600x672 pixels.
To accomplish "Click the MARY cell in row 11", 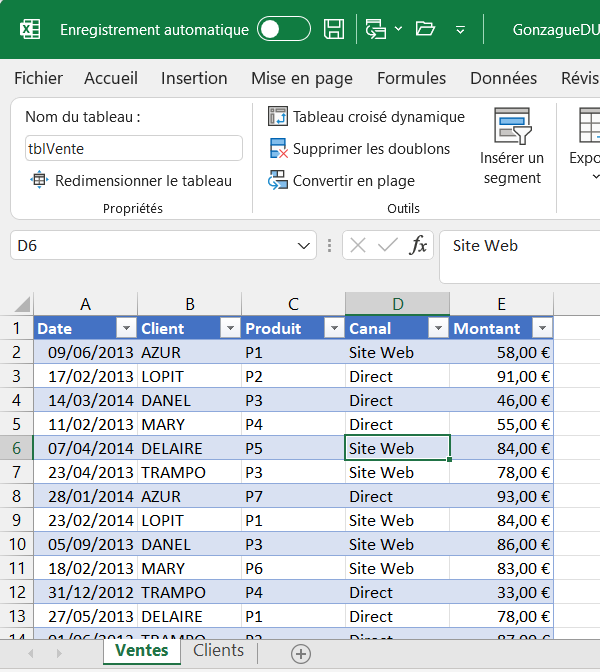I will 189,568.
